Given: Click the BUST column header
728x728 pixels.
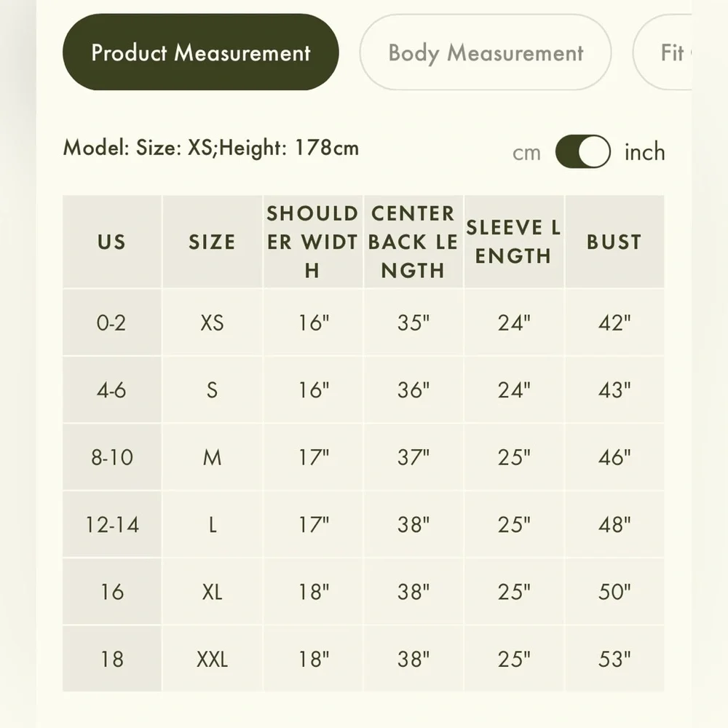Looking at the screenshot, I should (x=614, y=242).
